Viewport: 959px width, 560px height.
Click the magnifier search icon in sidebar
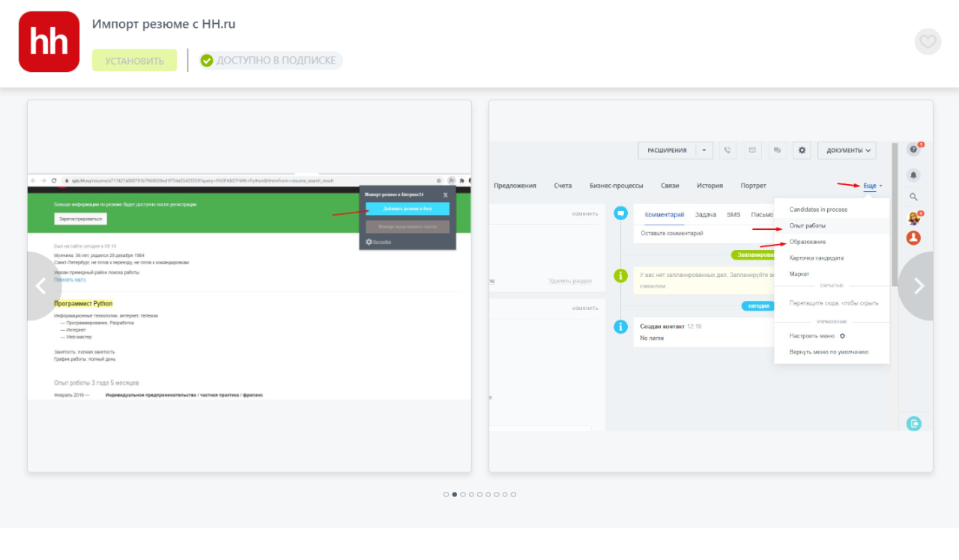913,197
